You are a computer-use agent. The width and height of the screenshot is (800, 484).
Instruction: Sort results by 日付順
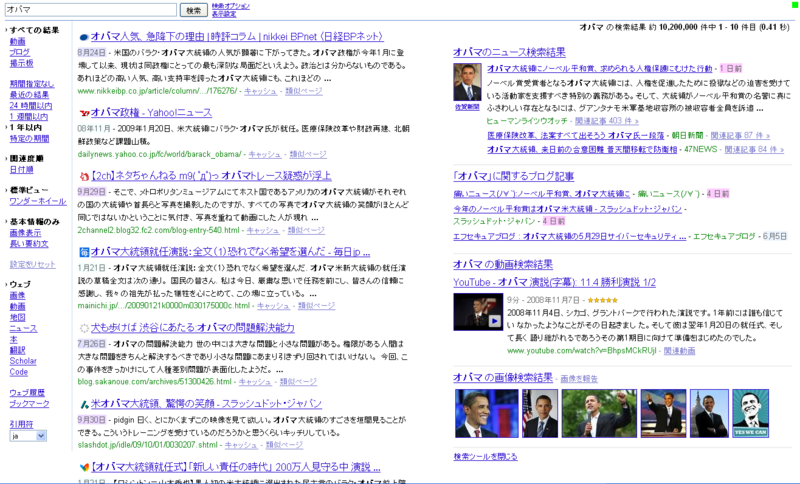(21, 170)
